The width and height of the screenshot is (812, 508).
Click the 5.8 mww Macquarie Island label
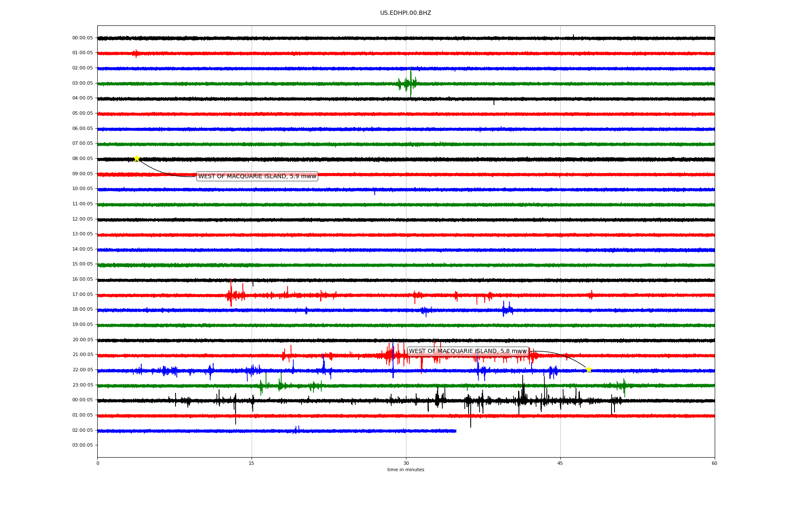(x=468, y=351)
